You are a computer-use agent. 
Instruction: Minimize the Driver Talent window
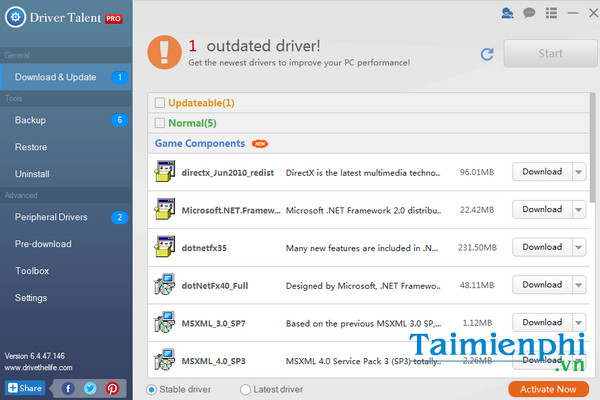click(x=573, y=13)
